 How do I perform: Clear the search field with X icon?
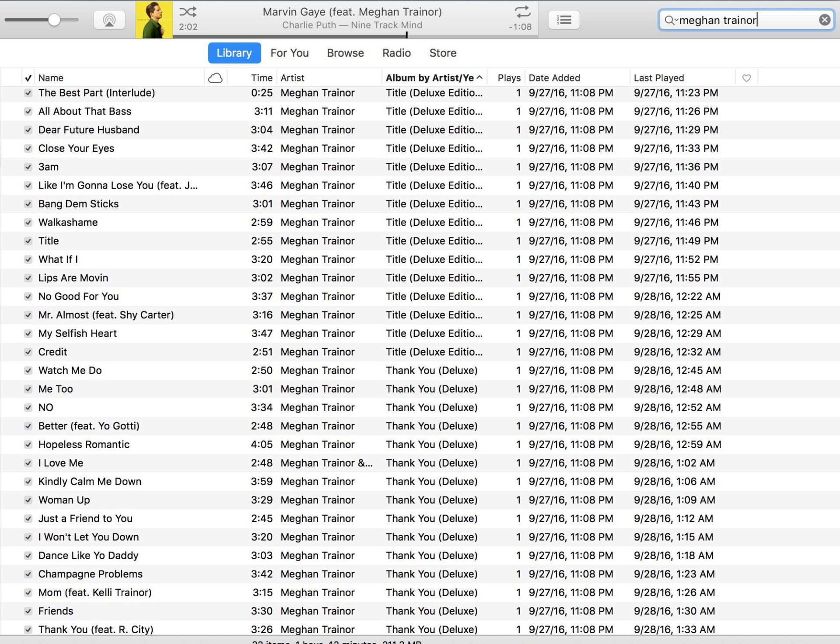tap(824, 20)
